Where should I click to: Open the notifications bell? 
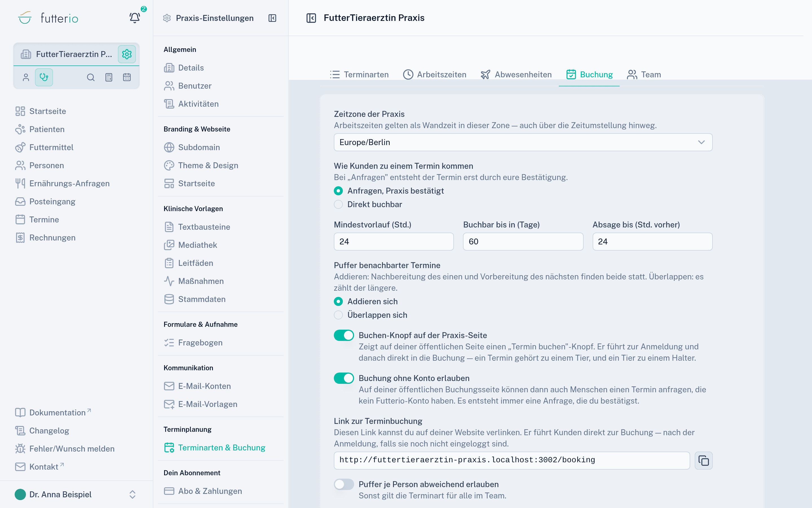135,17
